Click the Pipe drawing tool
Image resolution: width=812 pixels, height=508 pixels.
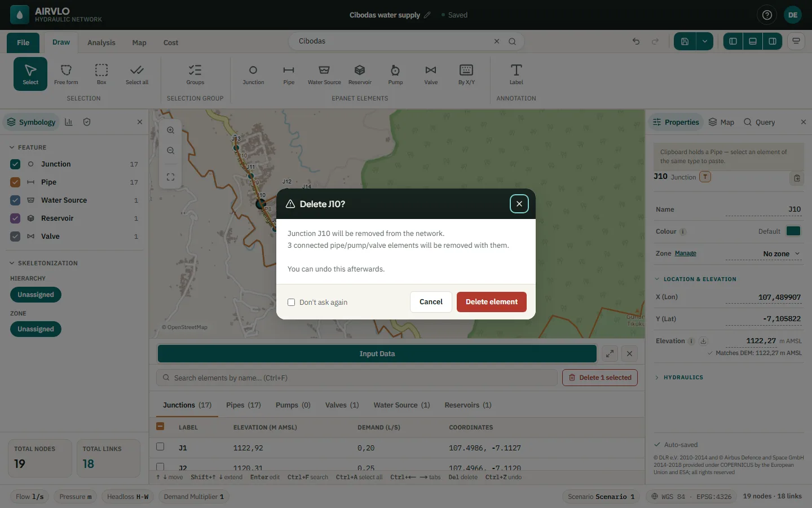pyautogui.click(x=289, y=74)
